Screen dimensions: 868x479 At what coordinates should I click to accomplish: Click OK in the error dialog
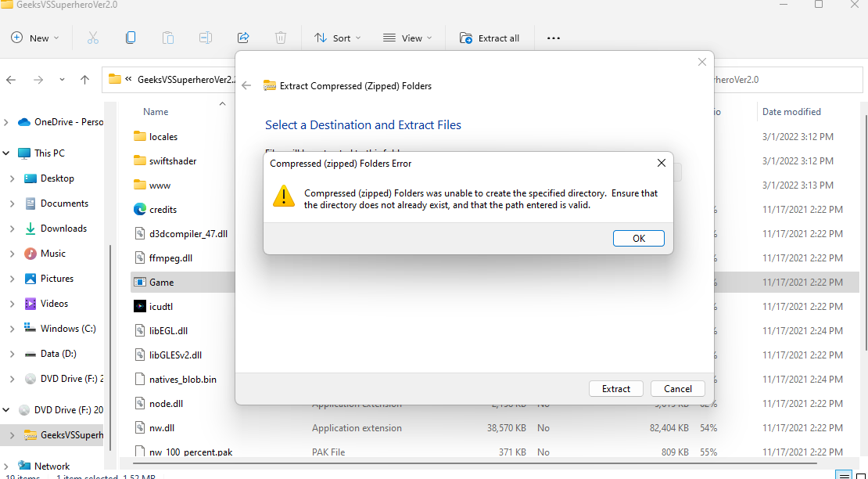click(x=638, y=238)
